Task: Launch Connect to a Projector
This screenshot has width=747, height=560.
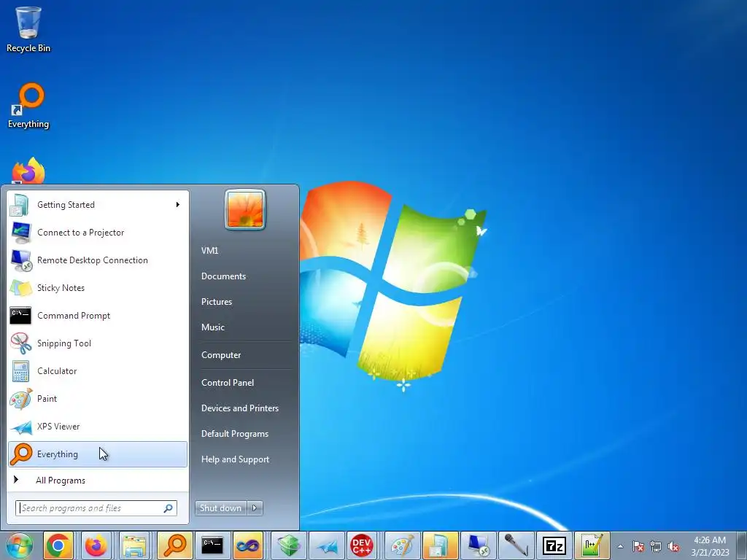Action: click(98, 233)
